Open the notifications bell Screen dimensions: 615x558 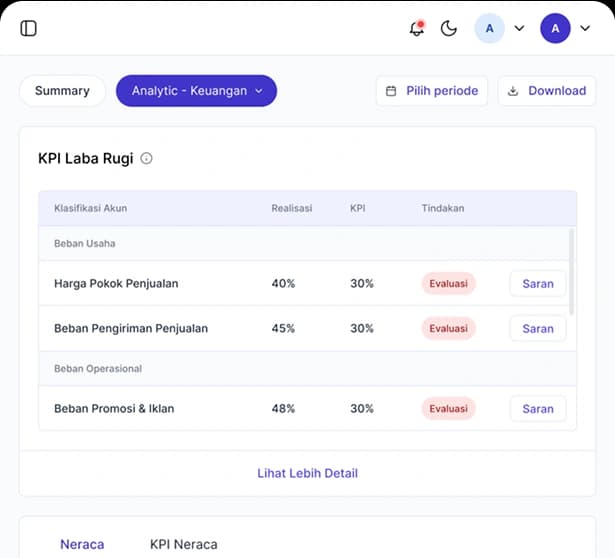coord(417,28)
